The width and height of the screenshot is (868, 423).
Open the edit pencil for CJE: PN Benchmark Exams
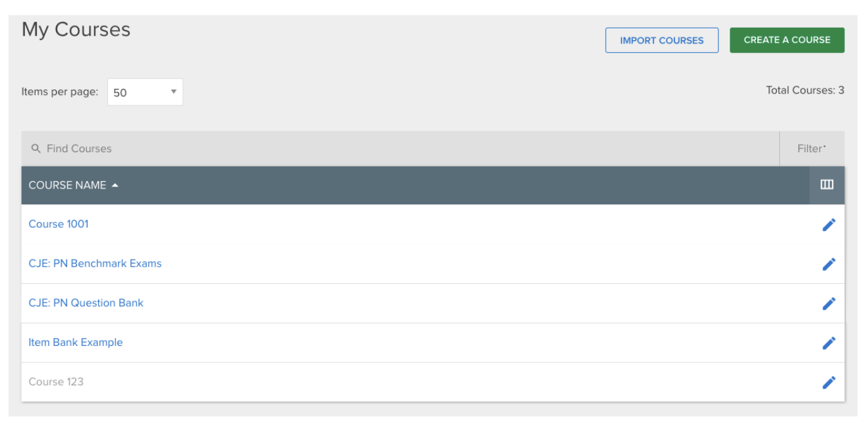pos(828,264)
